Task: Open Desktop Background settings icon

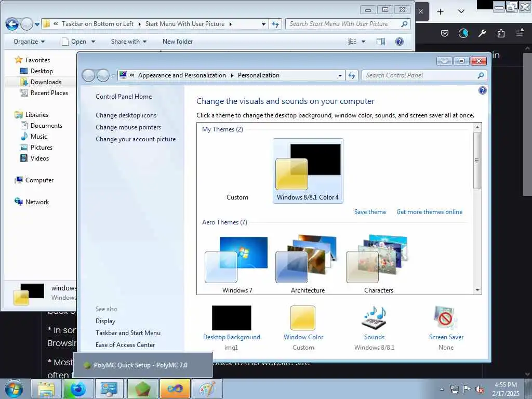Action: 231,318
